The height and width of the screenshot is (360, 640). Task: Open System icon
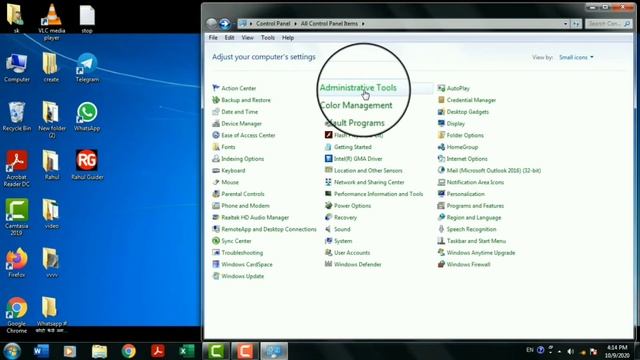tap(329, 241)
